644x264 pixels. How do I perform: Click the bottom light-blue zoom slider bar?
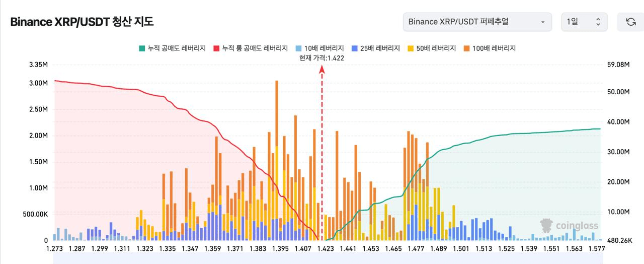coord(327,258)
